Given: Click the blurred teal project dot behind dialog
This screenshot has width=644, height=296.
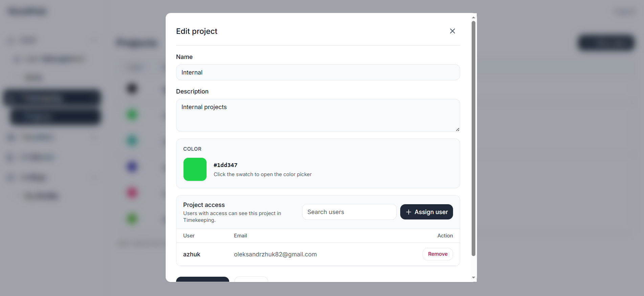Looking at the screenshot, I should [x=132, y=141].
